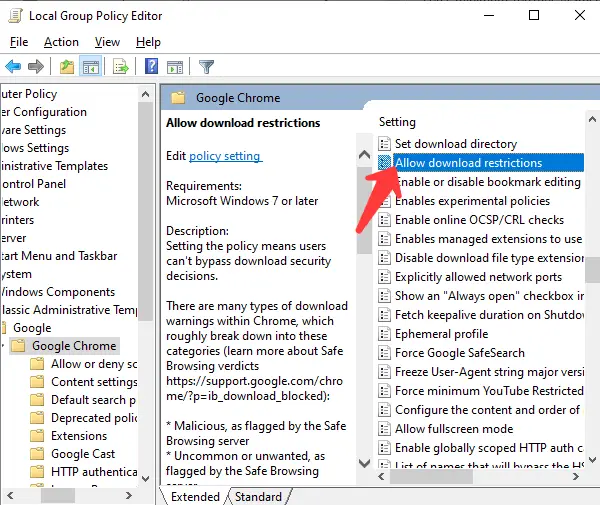This screenshot has width=600, height=505.
Task: Click tree pane scroll down arrow
Action: click(145, 478)
